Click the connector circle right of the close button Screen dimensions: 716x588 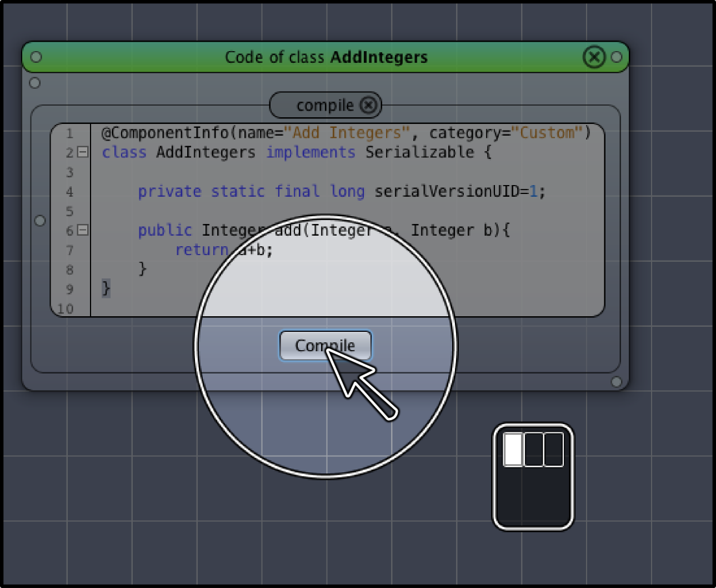tap(617, 57)
